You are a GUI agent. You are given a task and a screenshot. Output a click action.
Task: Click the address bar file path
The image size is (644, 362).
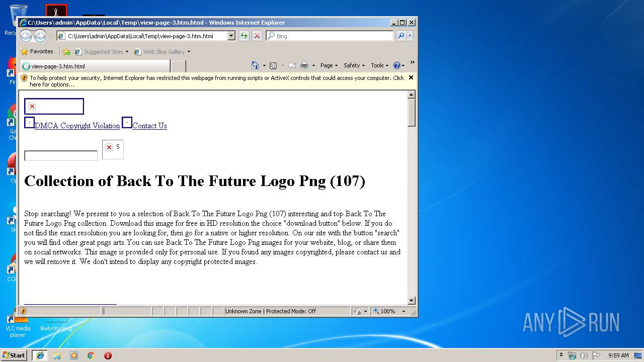[x=140, y=36]
